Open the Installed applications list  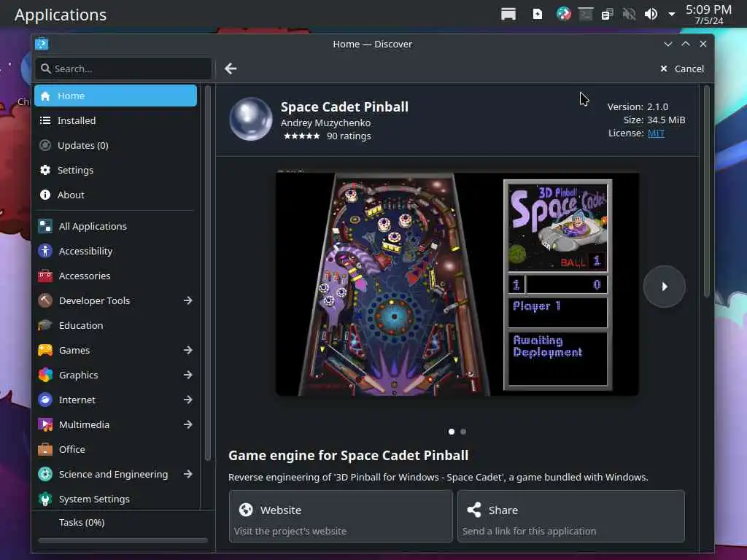point(116,120)
